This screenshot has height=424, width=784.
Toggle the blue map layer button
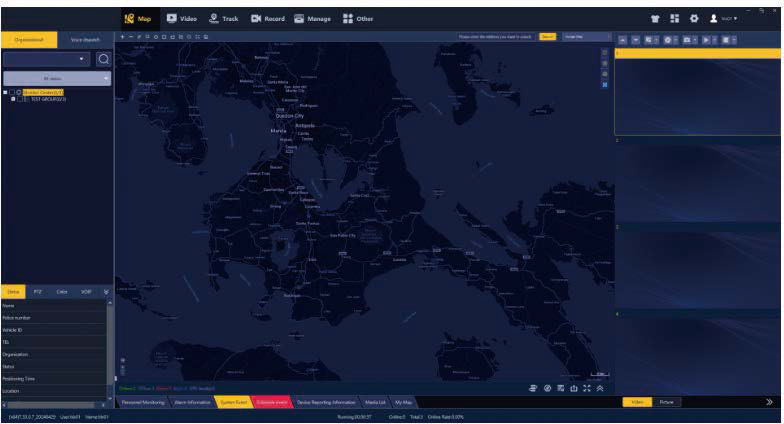point(604,84)
